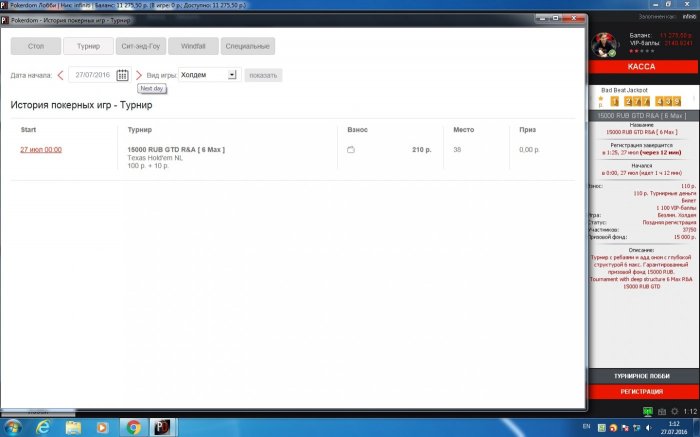Click the 210 р. buy-in value

click(x=421, y=150)
